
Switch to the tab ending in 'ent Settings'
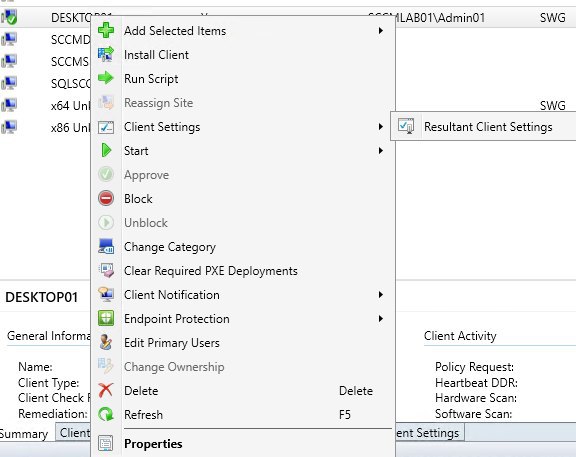pyautogui.click(x=429, y=433)
